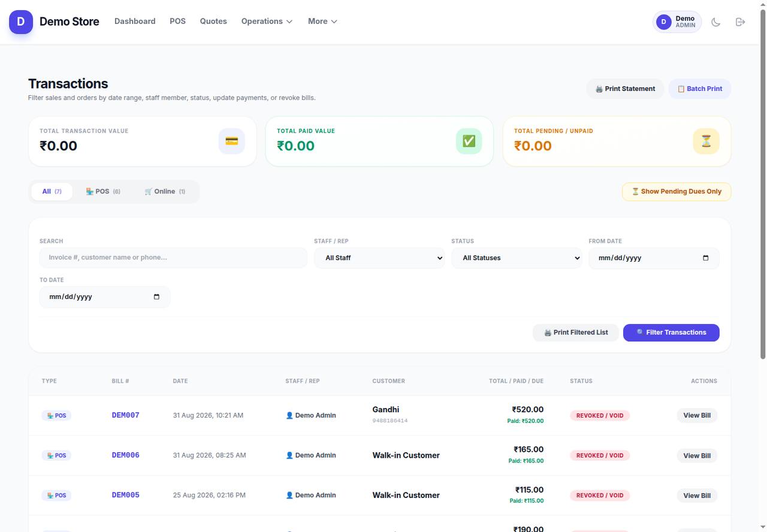The image size is (767, 532).
Task: Go to Dashboard in the navigation
Action: (135, 22)
